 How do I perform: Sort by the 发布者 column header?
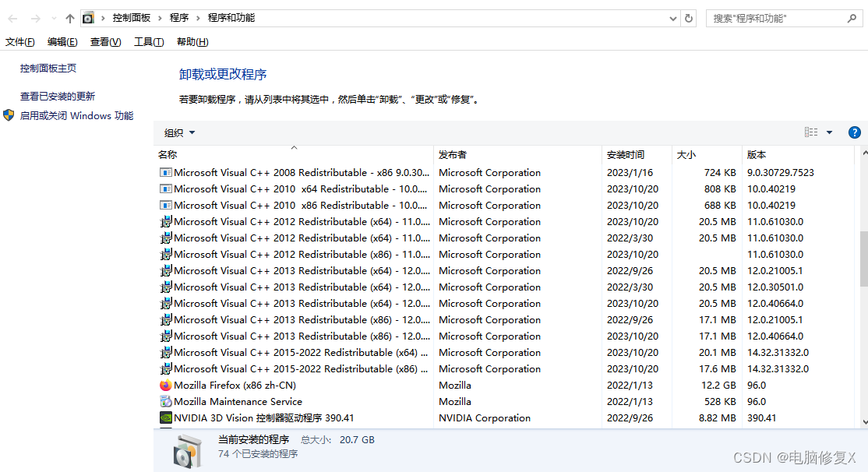pos(517,155)
